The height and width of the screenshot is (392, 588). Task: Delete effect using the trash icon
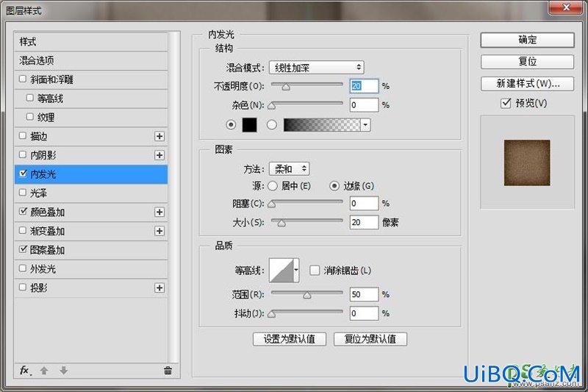(168, 371)
